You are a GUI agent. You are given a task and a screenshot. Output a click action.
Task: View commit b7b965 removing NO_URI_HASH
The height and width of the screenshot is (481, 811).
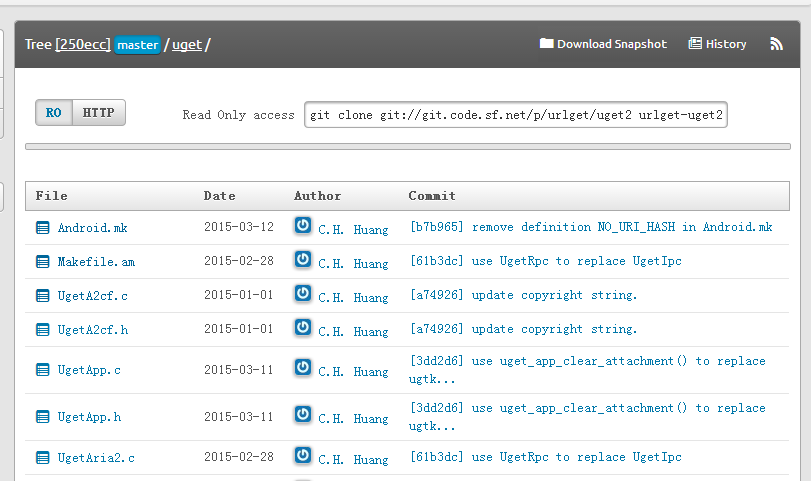pos(591,227)
